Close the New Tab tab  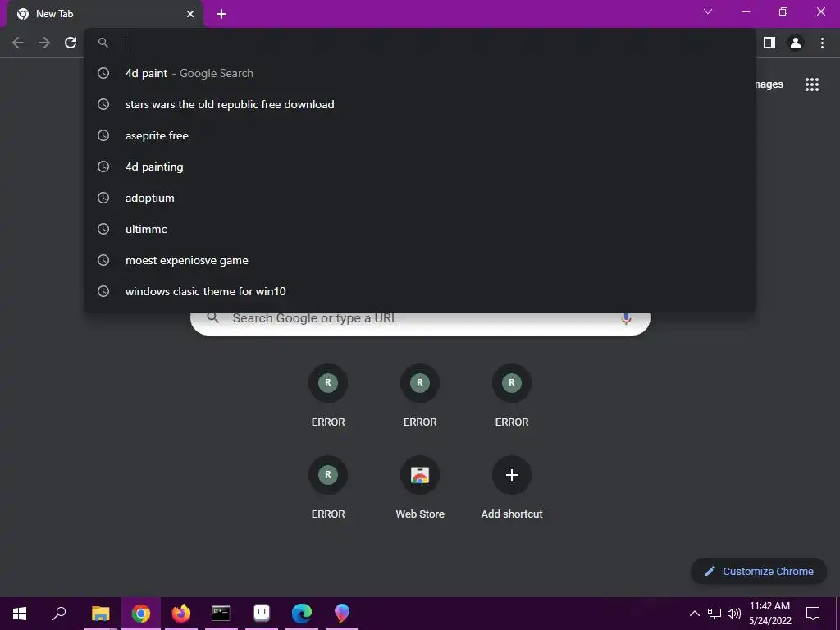190,14
